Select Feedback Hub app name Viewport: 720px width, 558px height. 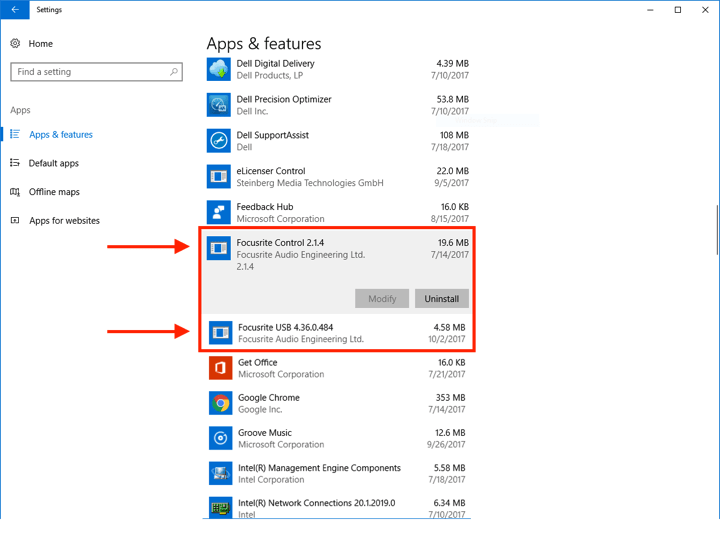pos(265,207)
